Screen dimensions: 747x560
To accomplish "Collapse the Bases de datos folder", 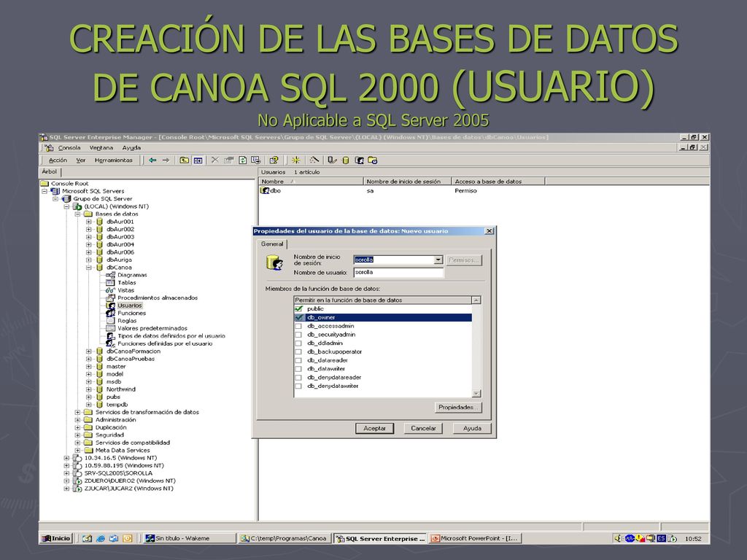I will click(77, 214).
